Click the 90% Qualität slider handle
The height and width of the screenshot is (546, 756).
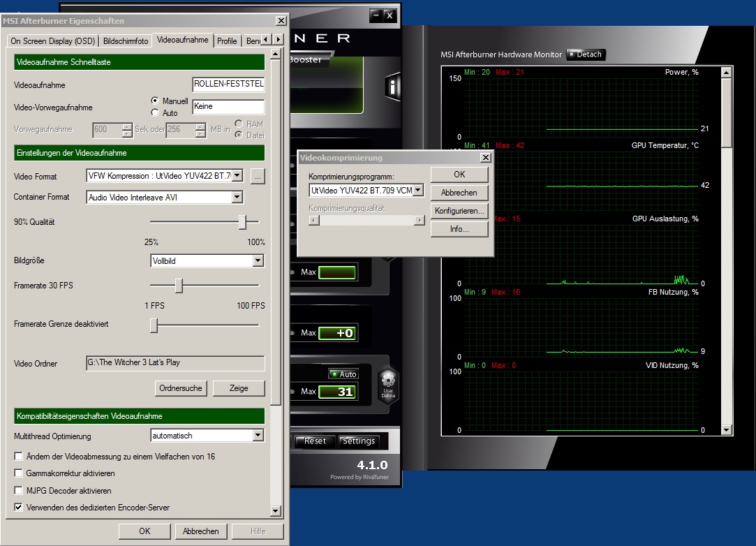242,222
